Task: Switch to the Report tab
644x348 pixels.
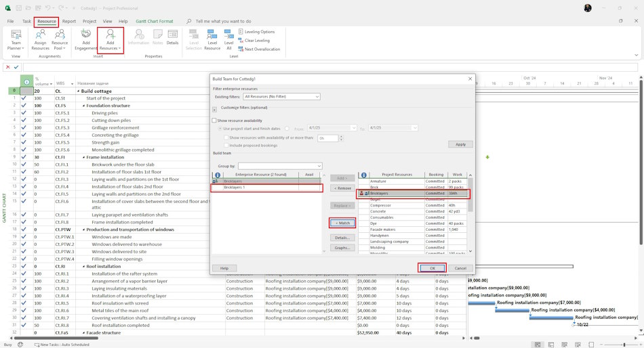Action: (69, 21)
